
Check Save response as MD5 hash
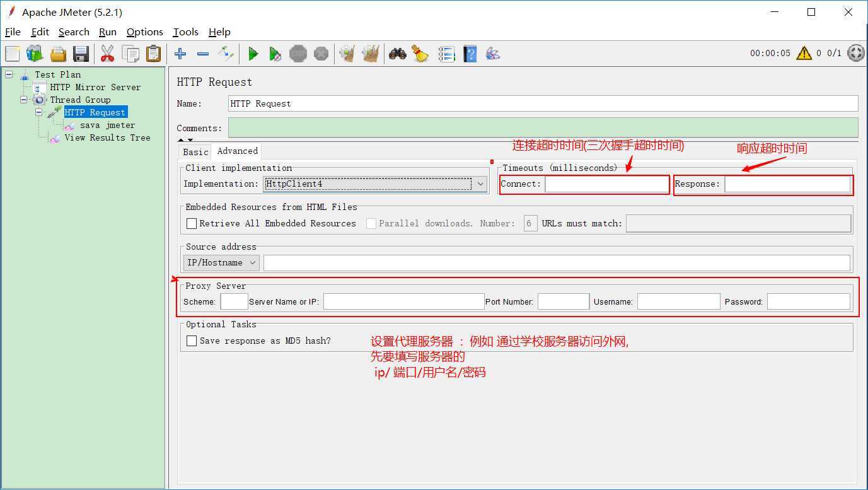click(192, 341)
